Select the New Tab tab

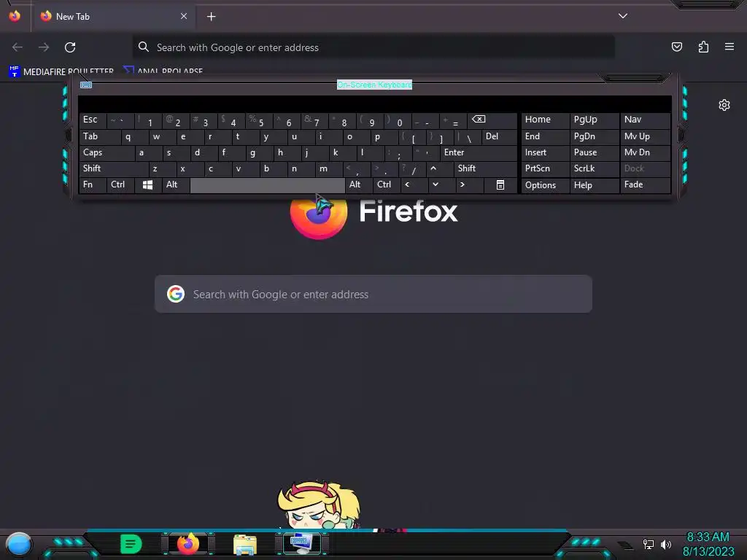tap(113, 17)
